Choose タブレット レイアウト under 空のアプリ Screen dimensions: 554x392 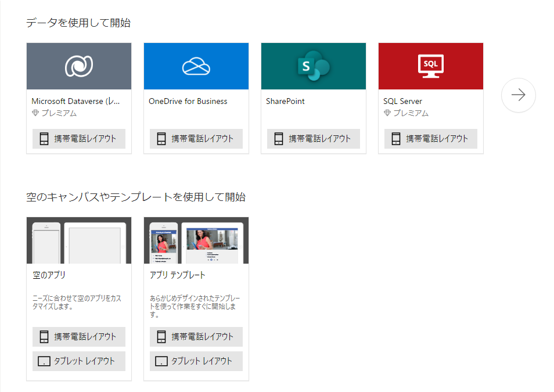(x=79, y=361)
